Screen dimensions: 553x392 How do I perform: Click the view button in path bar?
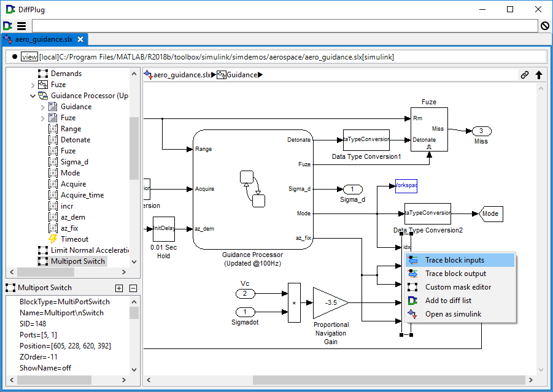[29, 57]
